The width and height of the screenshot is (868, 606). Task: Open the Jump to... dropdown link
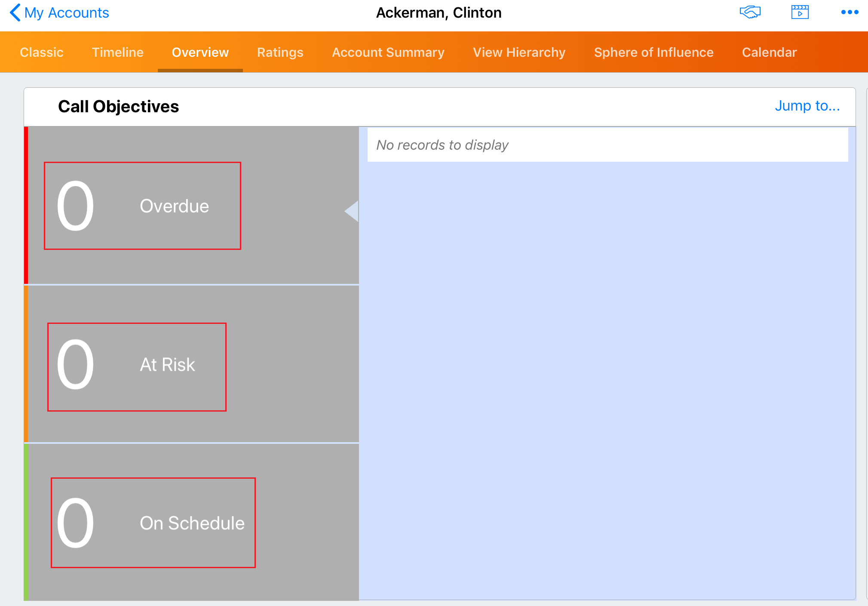(807, 106)
